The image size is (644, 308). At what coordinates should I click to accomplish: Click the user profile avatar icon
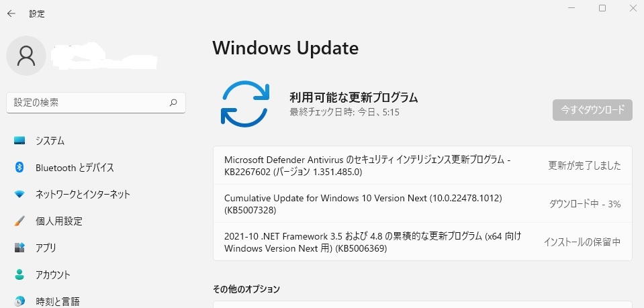click(x=26, y=56)
